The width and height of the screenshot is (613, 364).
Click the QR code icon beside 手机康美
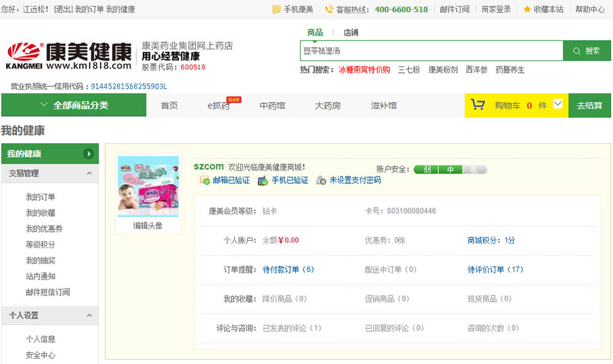(x=276, y=9)
